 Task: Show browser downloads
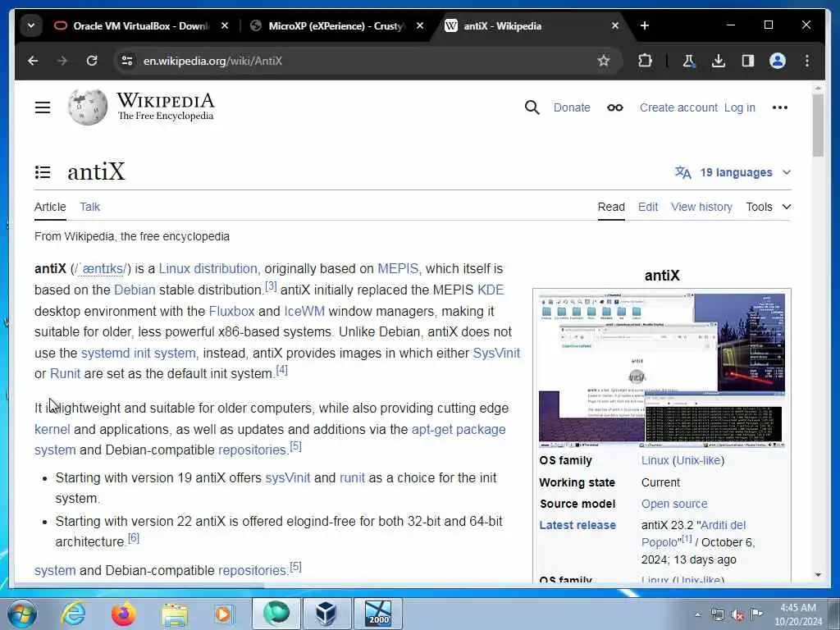tap(719, 61)
